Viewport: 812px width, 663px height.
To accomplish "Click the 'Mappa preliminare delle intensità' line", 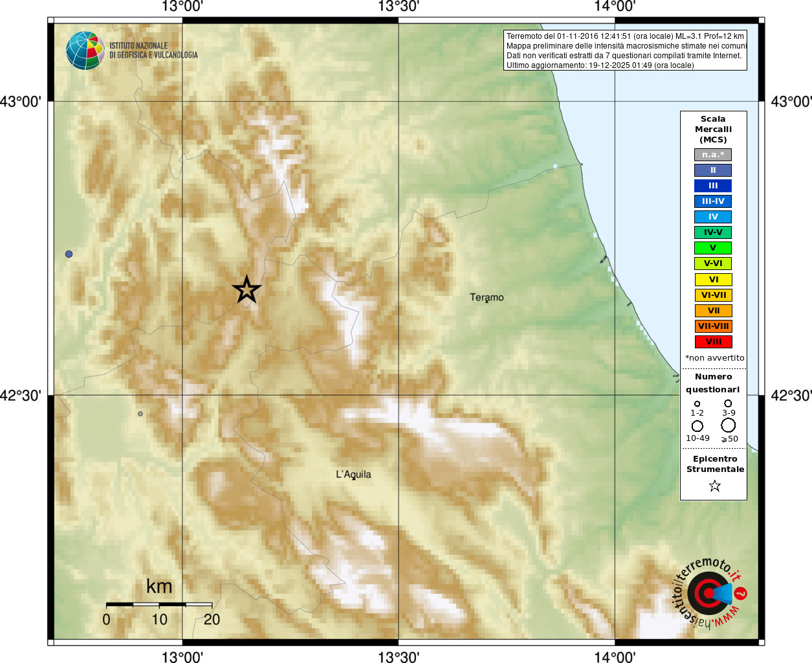I will [x=626, y=46].
